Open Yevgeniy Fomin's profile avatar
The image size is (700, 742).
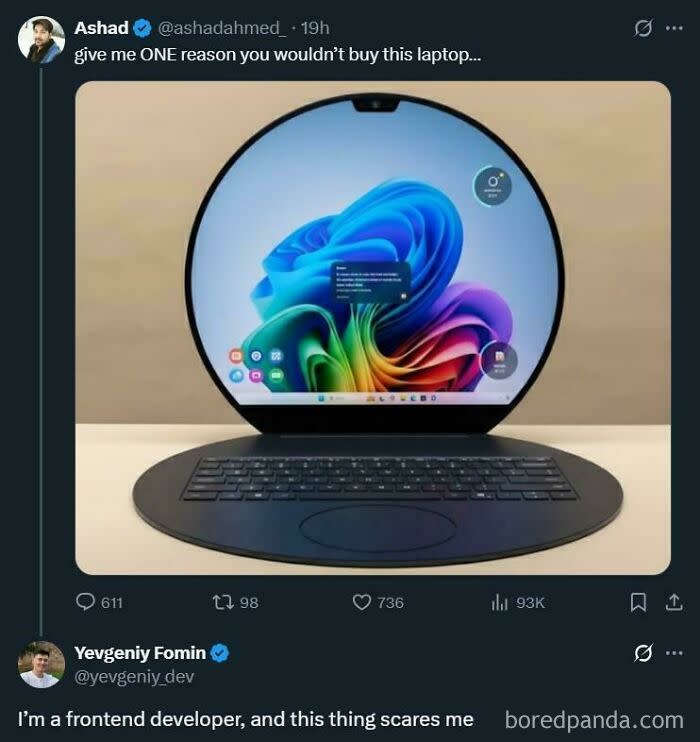(41, 665)
